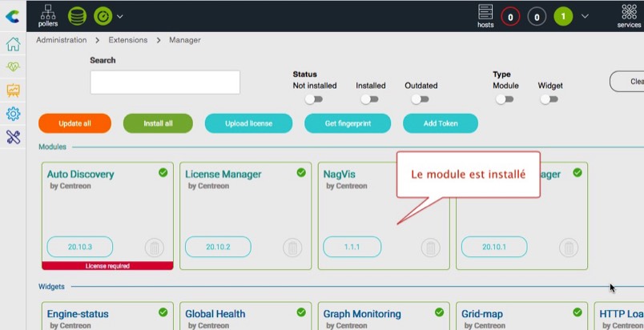Open the Configuration gear sidebar icon
The width and height of the screenshot is (644, 330).
click(x=13, y=114)
